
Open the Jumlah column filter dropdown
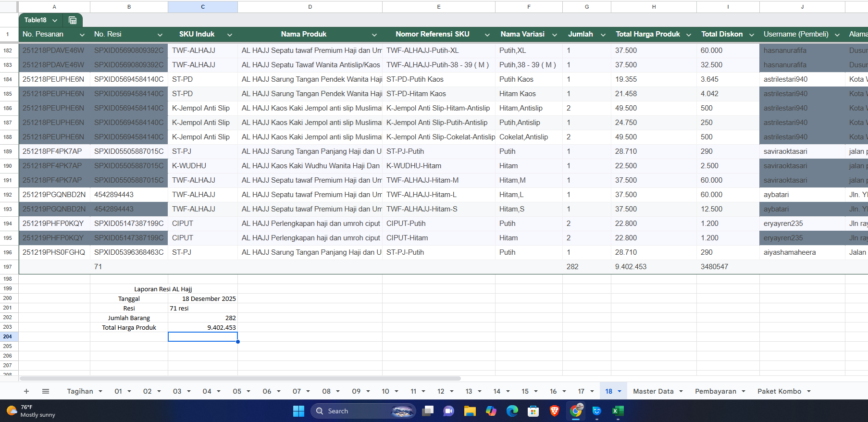603,35
